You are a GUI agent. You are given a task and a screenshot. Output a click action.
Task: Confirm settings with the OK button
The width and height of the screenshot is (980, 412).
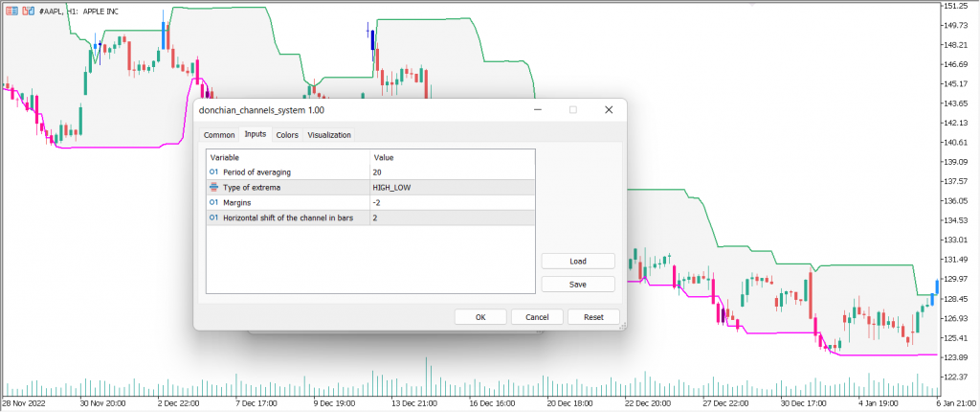480,317
